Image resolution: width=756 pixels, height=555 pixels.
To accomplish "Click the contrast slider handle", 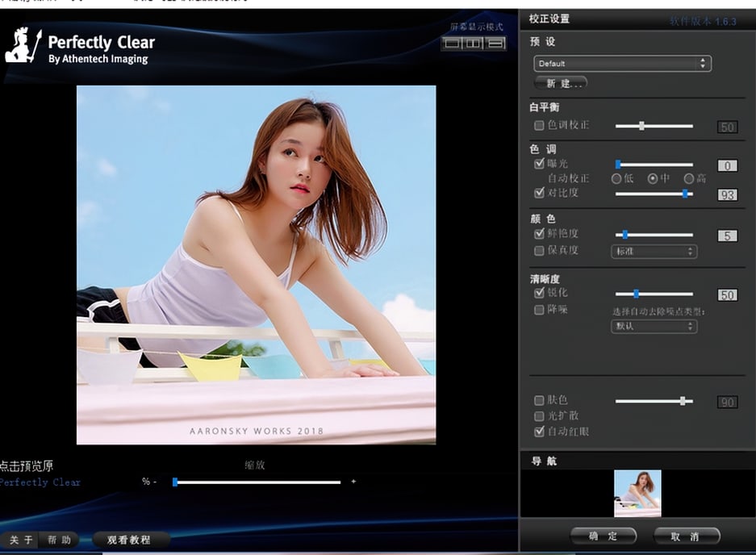I will coord(685,194).
